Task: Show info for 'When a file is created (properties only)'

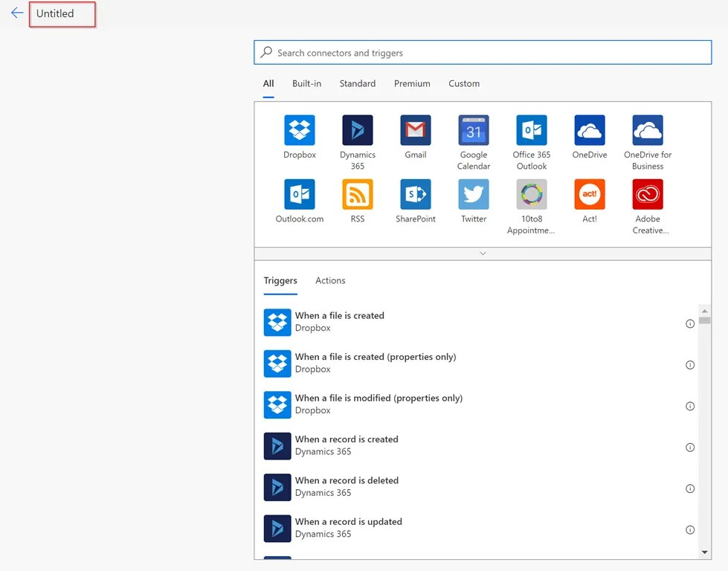Action: tap(690, 365)
